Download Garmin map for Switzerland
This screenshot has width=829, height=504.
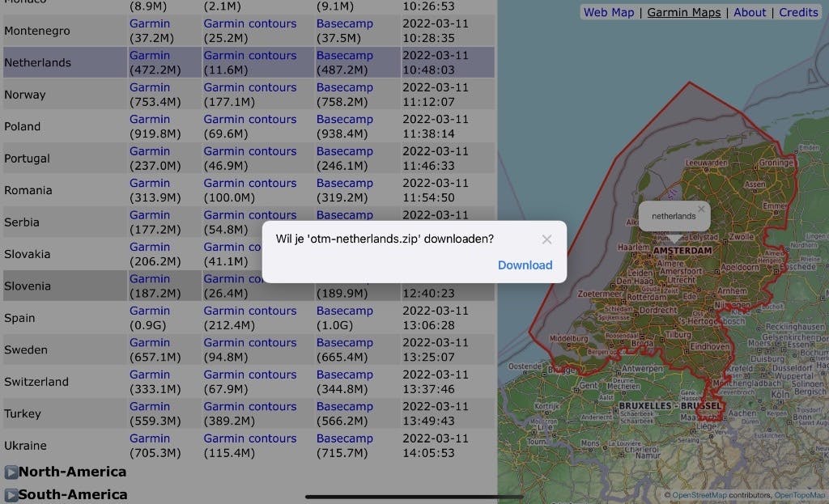click(x=150, y=375)
